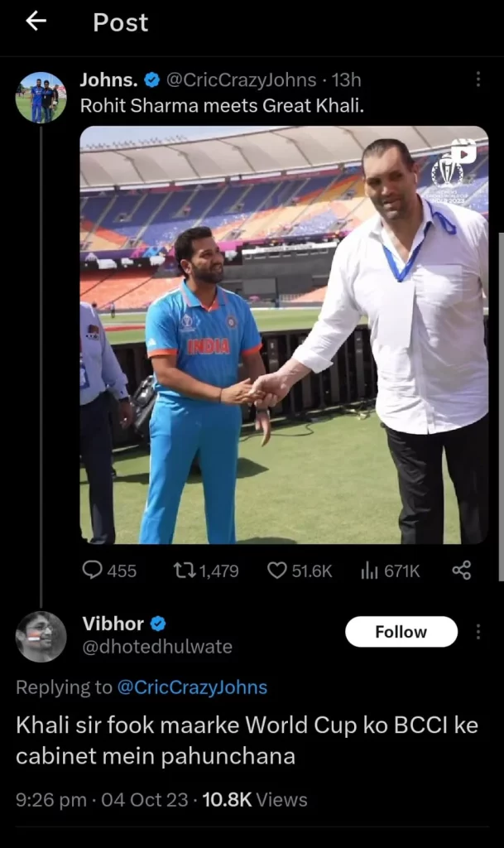Screen dimensions: 504x848
Task: Open Vibhor's profile avatar
Action: [x=41, y=636]
